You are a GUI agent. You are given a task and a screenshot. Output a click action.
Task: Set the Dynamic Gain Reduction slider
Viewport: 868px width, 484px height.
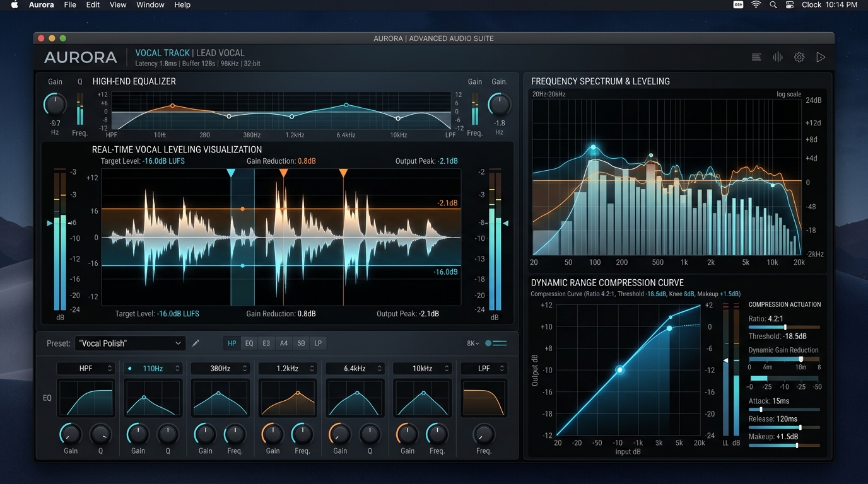coord(784,359)
